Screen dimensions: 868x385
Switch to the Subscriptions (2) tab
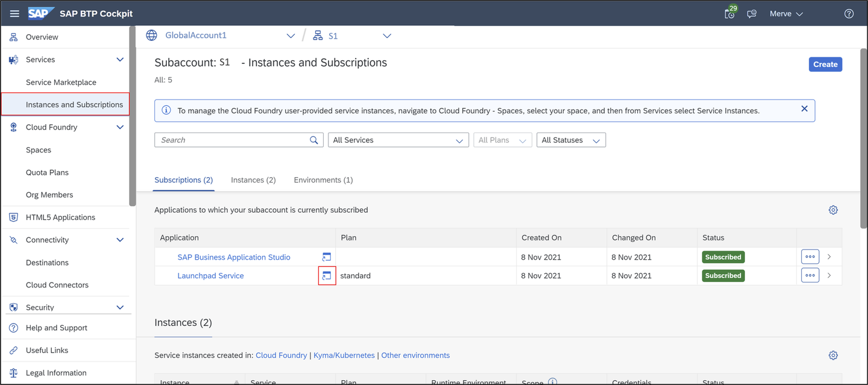tap(184, 180)
